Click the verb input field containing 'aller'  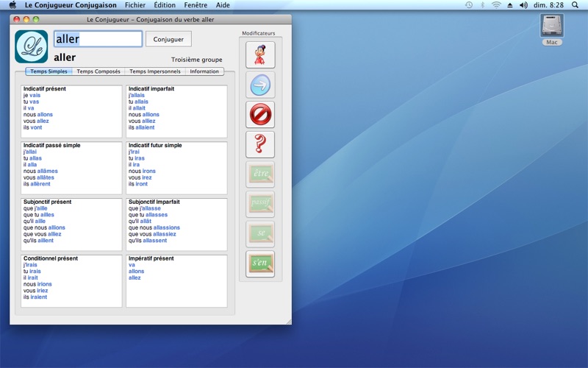pos(98,39)
